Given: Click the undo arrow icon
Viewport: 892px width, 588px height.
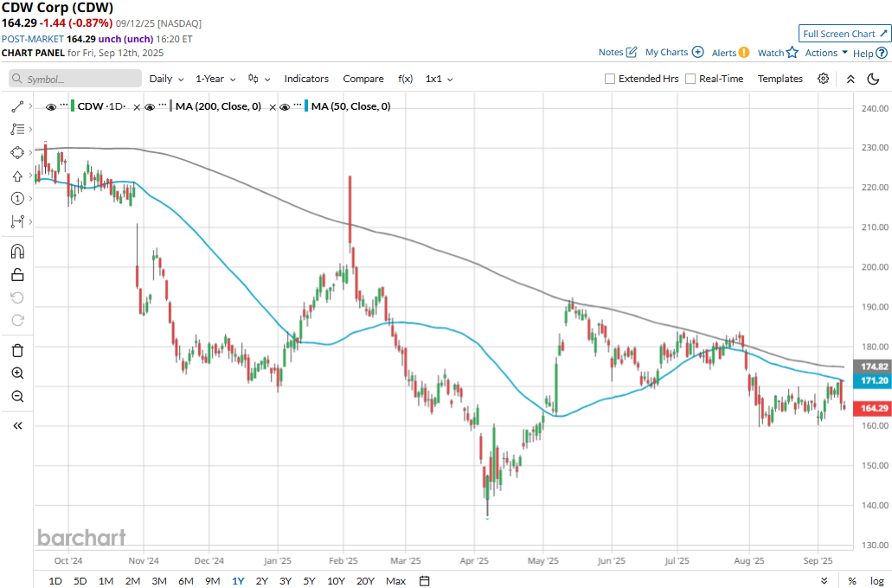Looking at the screenshot, I should point(17,297).
